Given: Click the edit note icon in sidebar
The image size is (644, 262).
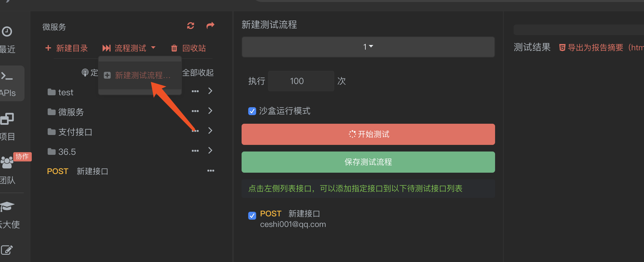Looking at the screenshot, I should [7, 250].
